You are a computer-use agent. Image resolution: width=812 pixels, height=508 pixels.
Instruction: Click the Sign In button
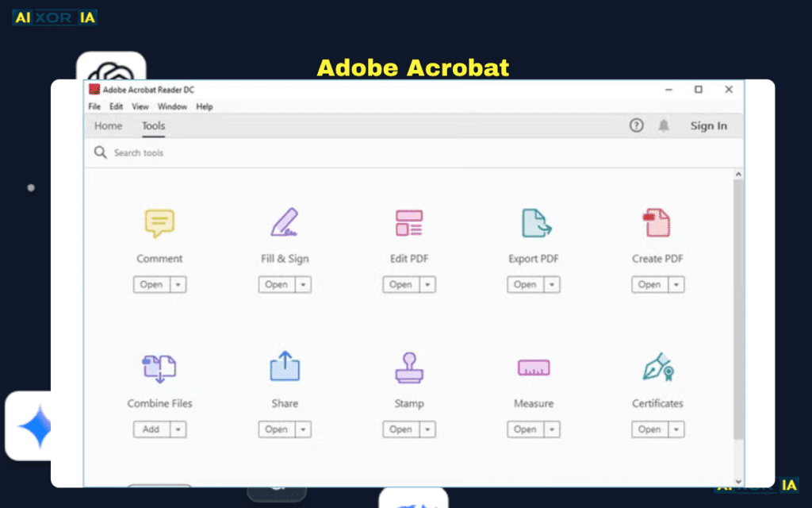[708, 125]
